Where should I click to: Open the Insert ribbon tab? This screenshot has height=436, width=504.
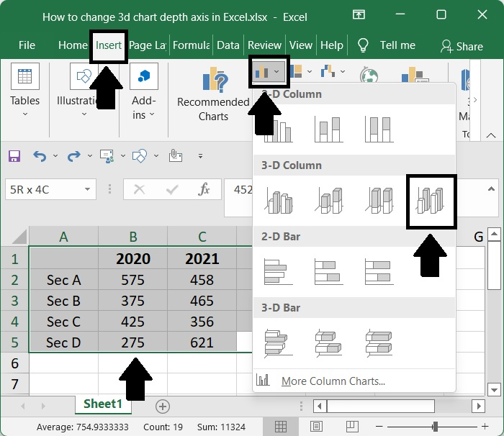click(108, 45)
